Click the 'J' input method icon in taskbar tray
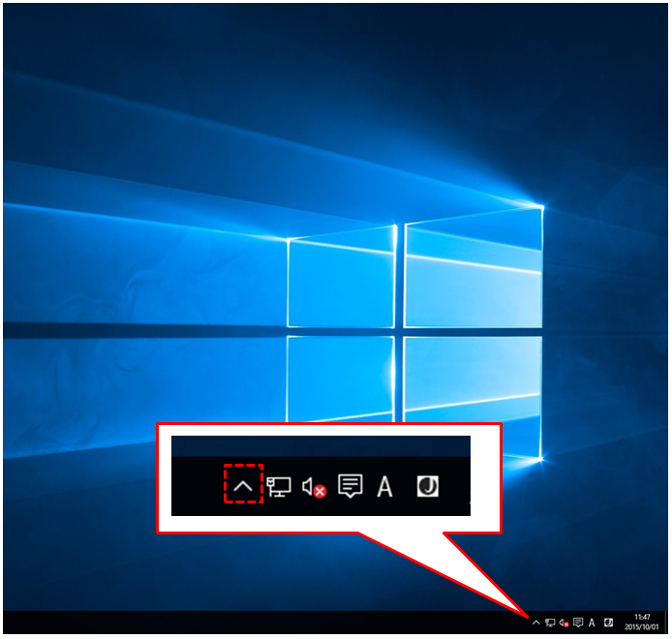Image resolution: width=672 pixels, height=639 pixels. click(608, 623)
